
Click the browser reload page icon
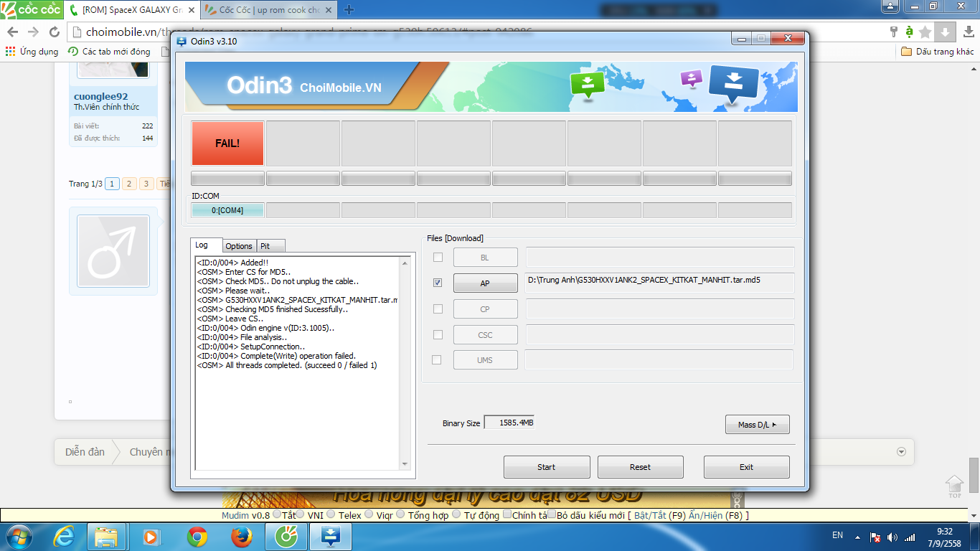click(54, 32)
